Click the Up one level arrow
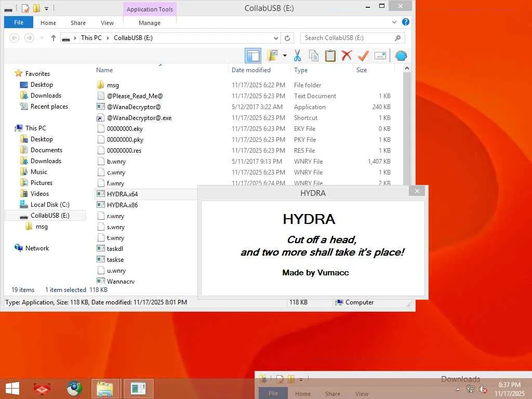Viewport: 532px width, 399px height. 54,38
